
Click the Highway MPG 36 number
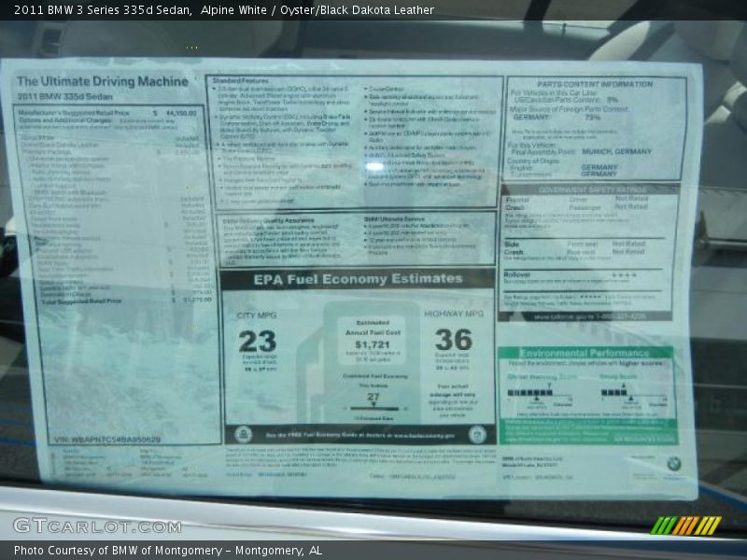click(453, 340)
